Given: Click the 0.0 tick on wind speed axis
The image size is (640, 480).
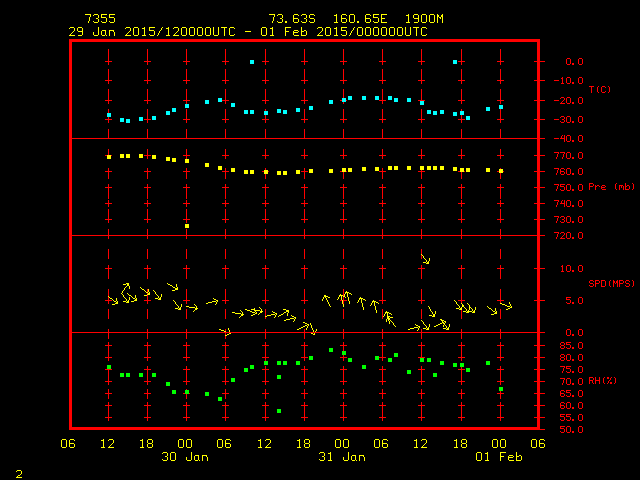Looking at the screenshot, I should coord(574,333).
